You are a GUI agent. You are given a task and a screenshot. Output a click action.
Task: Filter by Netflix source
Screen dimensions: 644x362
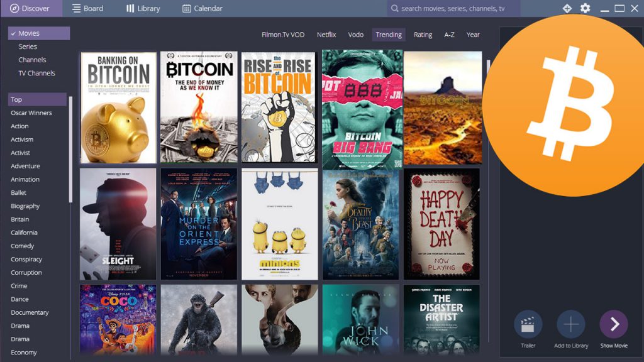pyautogui.click(x=326, y=35)
